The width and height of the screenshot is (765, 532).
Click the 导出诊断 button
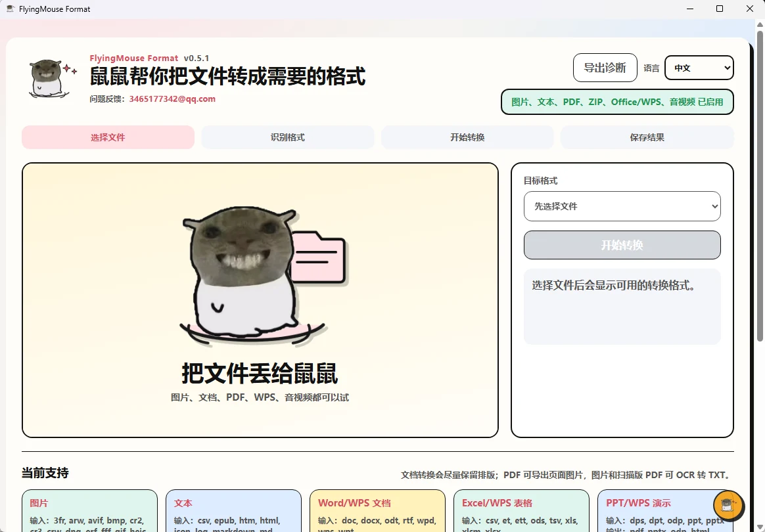(x=605, y=68)
